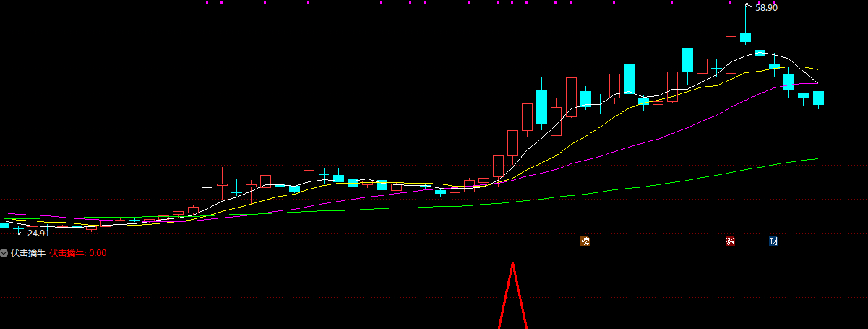The width and height of the screenshot is (868, 329).
Task: Click the 榜 event marker
Action: 585,242
